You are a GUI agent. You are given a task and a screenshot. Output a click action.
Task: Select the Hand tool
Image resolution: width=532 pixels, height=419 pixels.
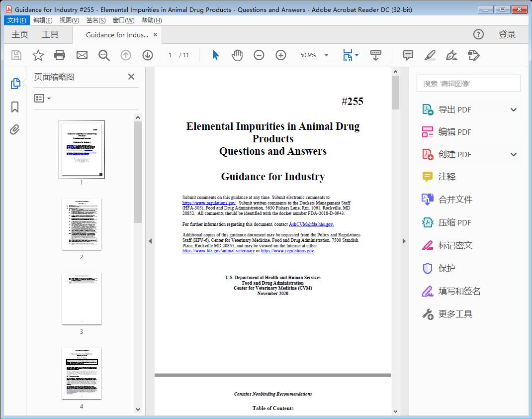coord(237,55)
